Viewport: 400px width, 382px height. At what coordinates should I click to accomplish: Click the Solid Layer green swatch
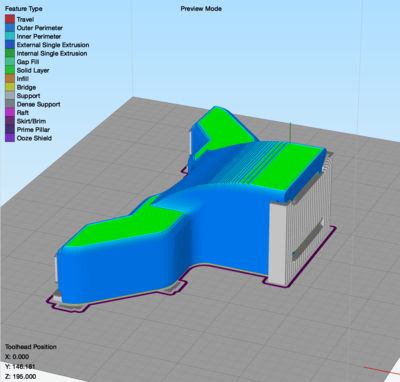[x=10, y=70]
